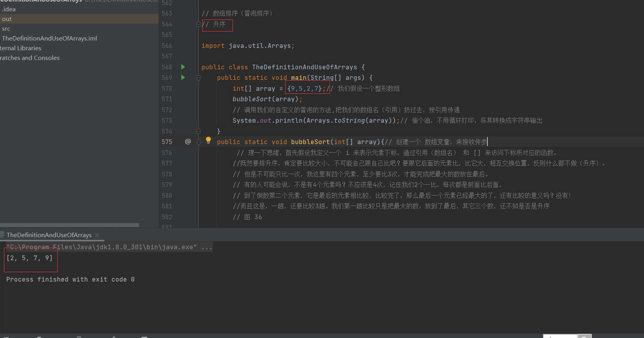Select the src folder in the project tree
Image resolution: width=644 pixels, height=338 pixels.
(6, 29)
